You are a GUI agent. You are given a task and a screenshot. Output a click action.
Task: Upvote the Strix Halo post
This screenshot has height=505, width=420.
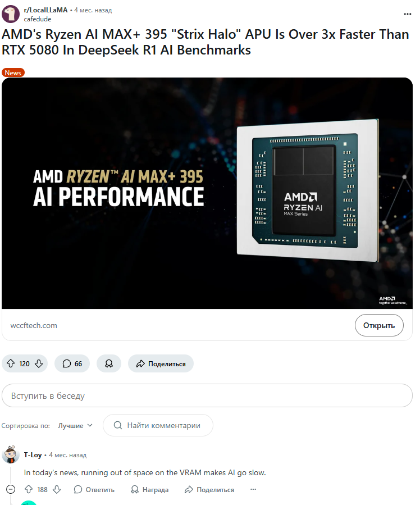click(11, 363)
